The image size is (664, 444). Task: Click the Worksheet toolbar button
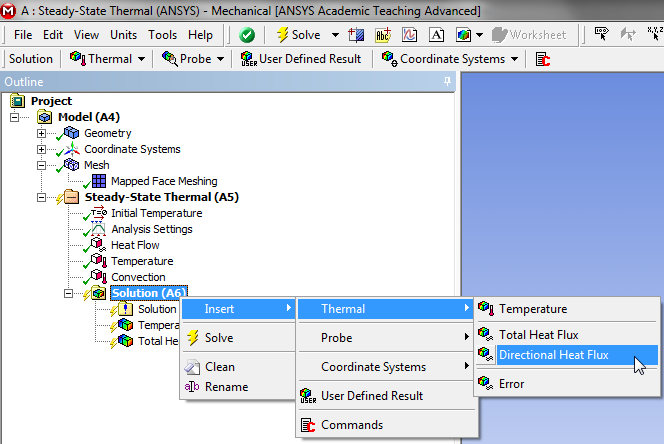529,35
